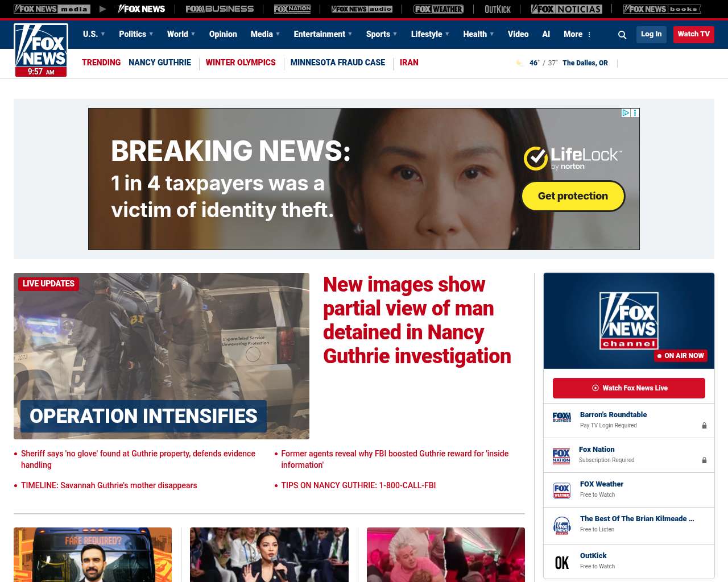
Task: Open Fox Noticias logo in top bar
Action: coord(566,9)
